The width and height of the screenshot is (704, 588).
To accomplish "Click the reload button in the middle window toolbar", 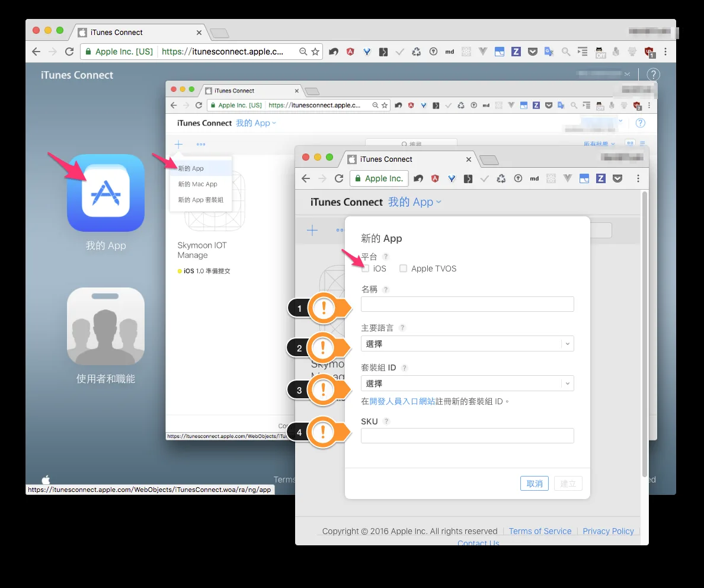I will pyautogui.click(x=199, y=105).
